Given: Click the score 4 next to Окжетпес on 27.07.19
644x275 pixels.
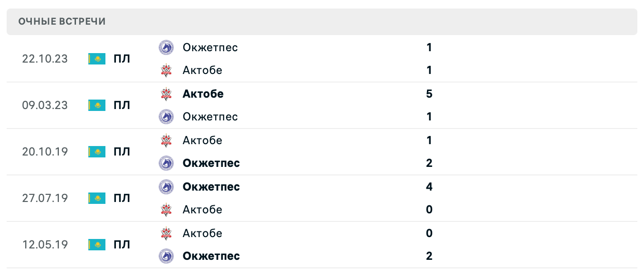Looking at the screenshot, I should click(x=429, y=187).
